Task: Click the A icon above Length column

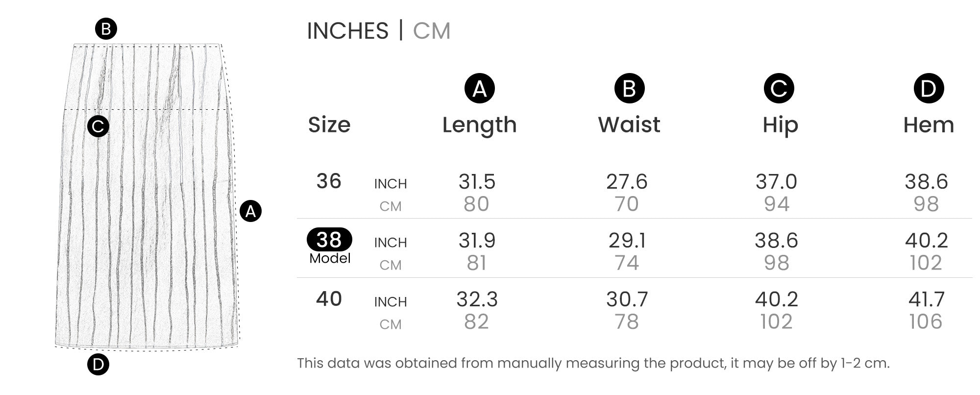Action: [x=479, y=89]
